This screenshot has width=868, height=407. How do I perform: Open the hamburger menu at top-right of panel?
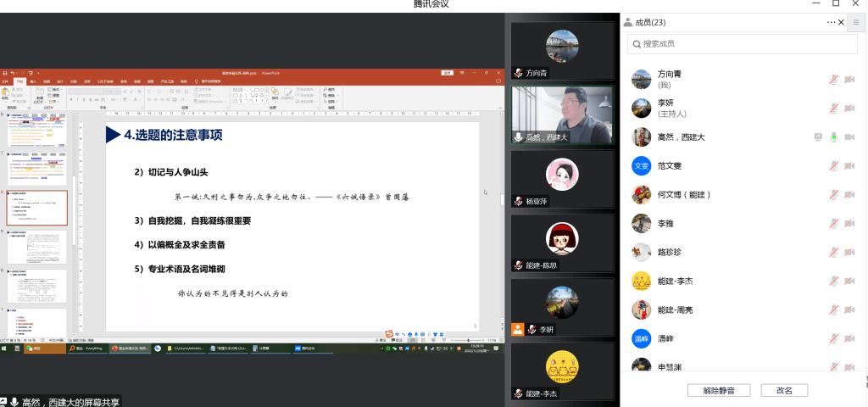(855, 23)
